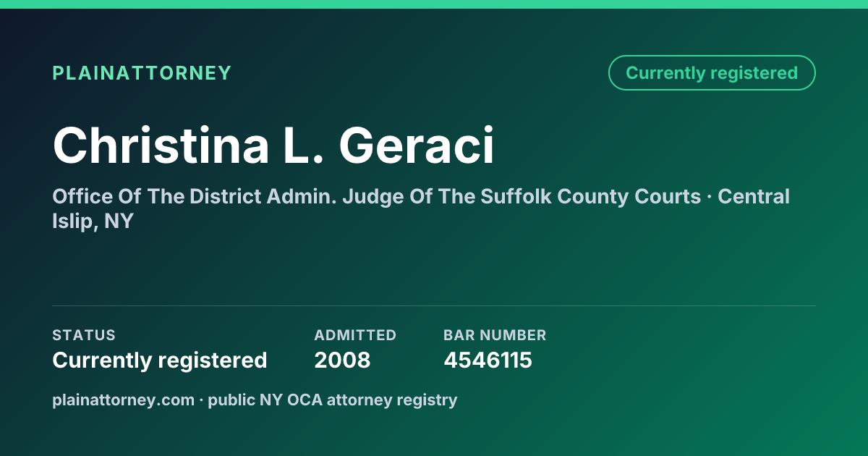Open the plainattorney.com link in footer
This screenshot has height=456, width=868.
point(124,400)
